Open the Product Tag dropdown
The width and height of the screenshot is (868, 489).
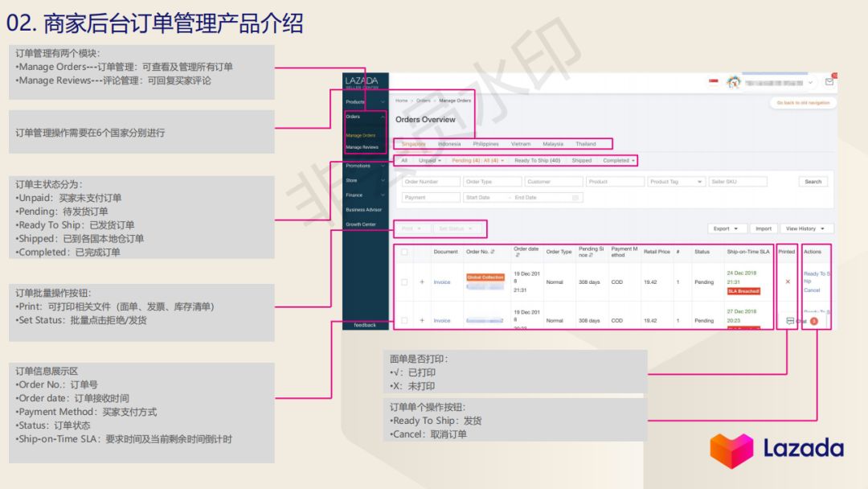pos(676,182)
